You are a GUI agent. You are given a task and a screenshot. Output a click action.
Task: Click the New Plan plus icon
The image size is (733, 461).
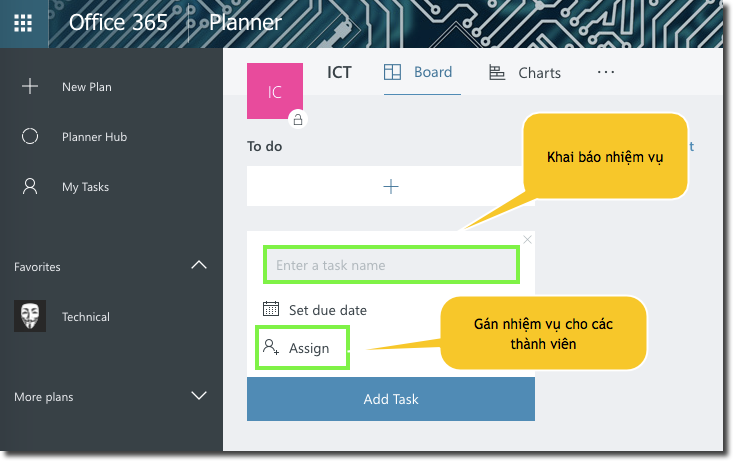click(x=30, y=87)
